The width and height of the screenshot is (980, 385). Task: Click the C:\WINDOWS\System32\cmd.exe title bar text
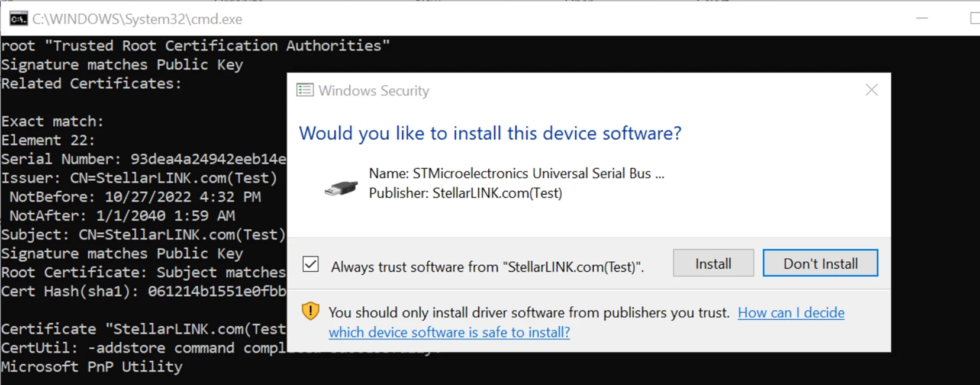[x=137, y=19]
